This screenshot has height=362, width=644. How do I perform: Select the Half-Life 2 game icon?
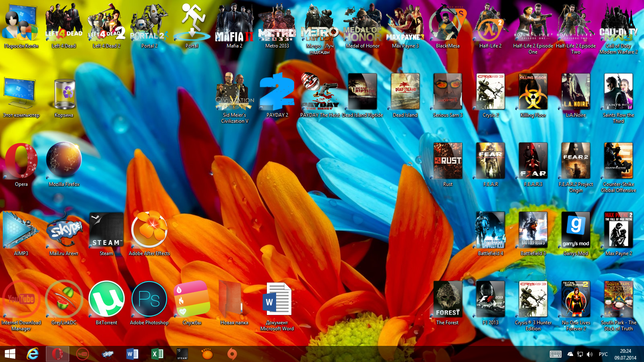491,23
